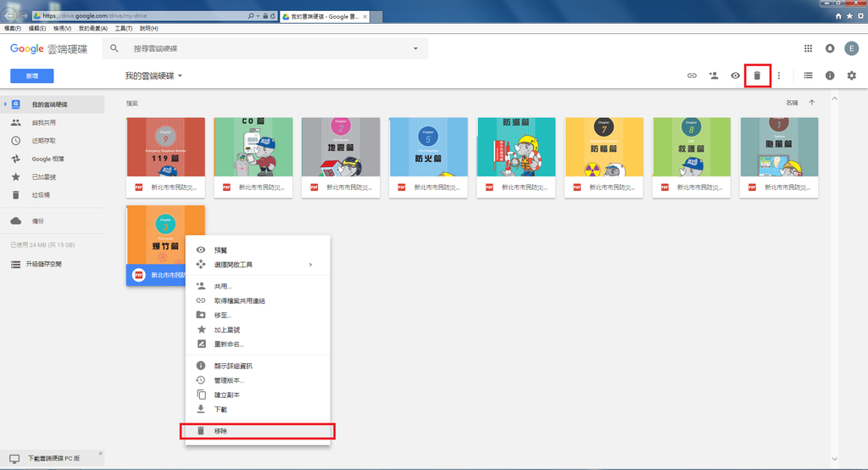Click the get shareable link icon in toolbar

(x=692, y=76)
